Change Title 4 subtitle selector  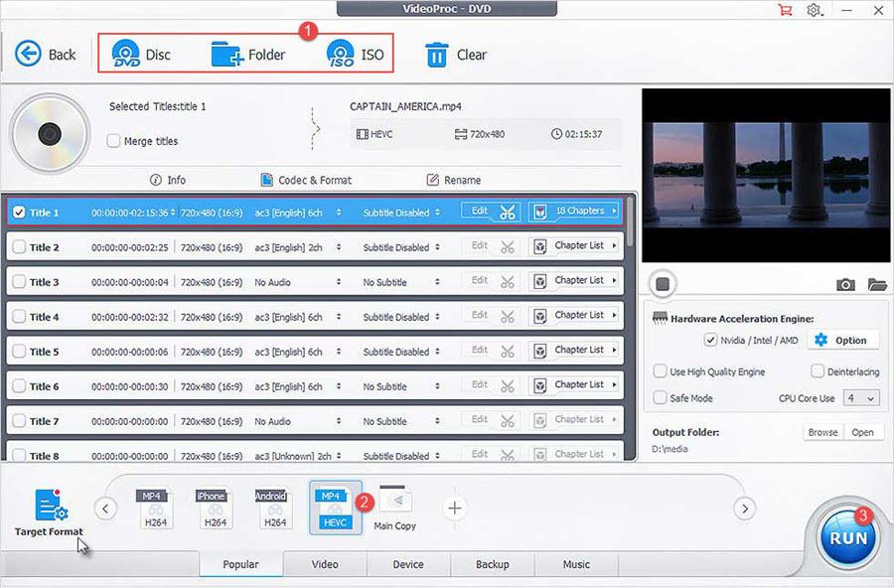coord(437,317)
